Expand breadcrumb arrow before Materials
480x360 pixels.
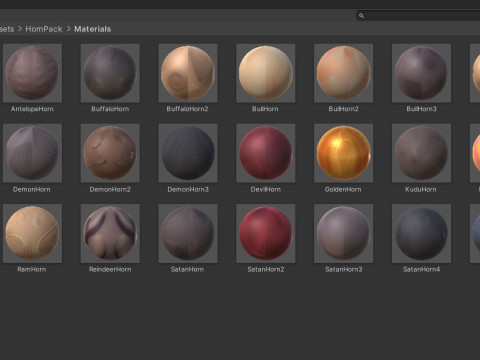pyautogui.click(x=69, y=29)
